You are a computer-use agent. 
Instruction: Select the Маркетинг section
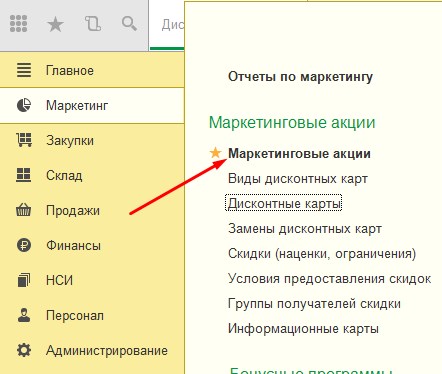(x=92, y=105)
